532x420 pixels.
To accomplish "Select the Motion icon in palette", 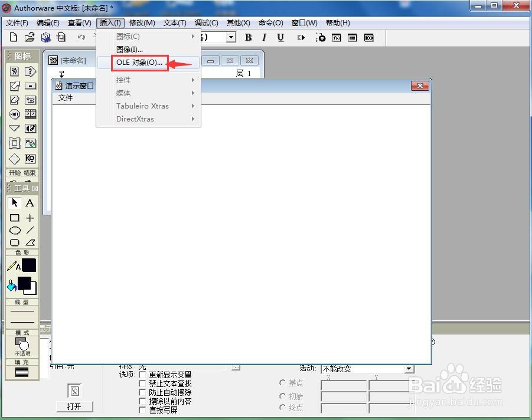I will (x=14, y=86).
